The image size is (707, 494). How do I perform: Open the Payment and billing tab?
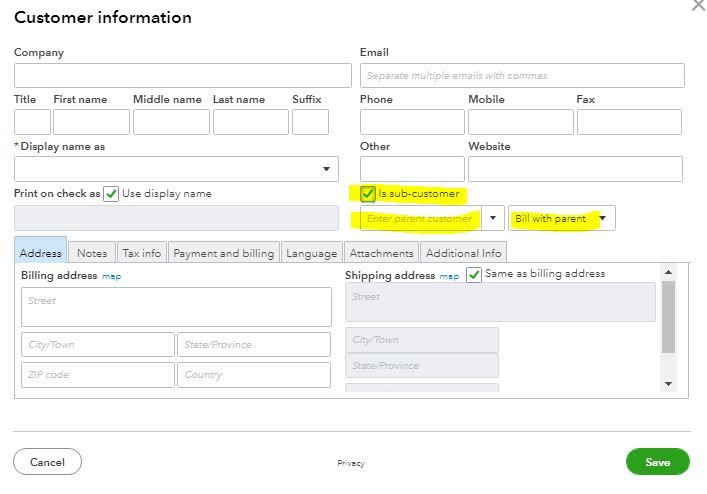point(223,253)
